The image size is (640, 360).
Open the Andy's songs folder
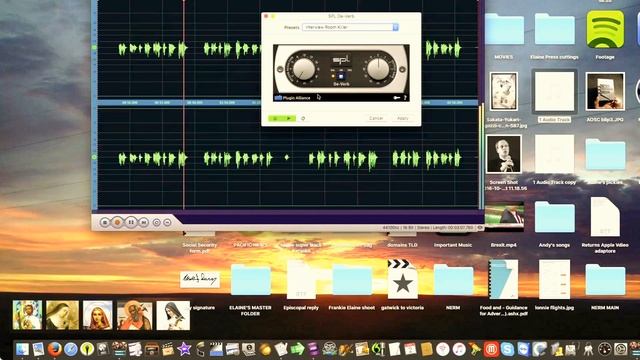pyautogui.click(x=554, y=218)
